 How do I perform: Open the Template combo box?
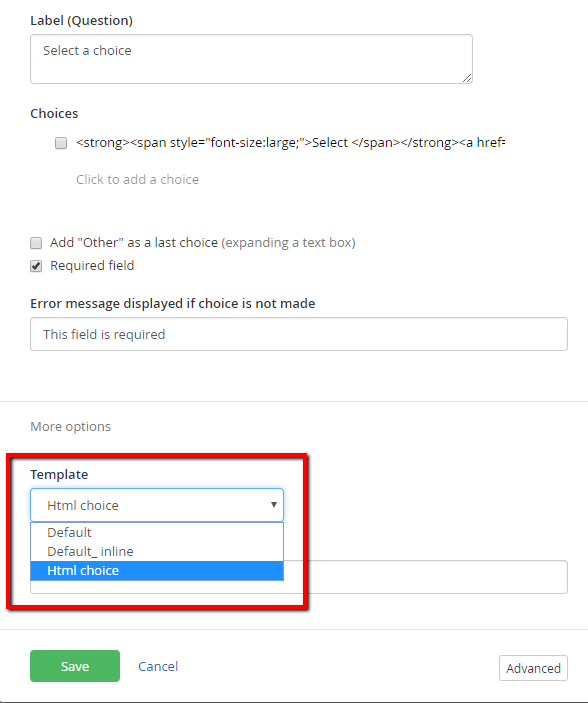tap(157, 505)
